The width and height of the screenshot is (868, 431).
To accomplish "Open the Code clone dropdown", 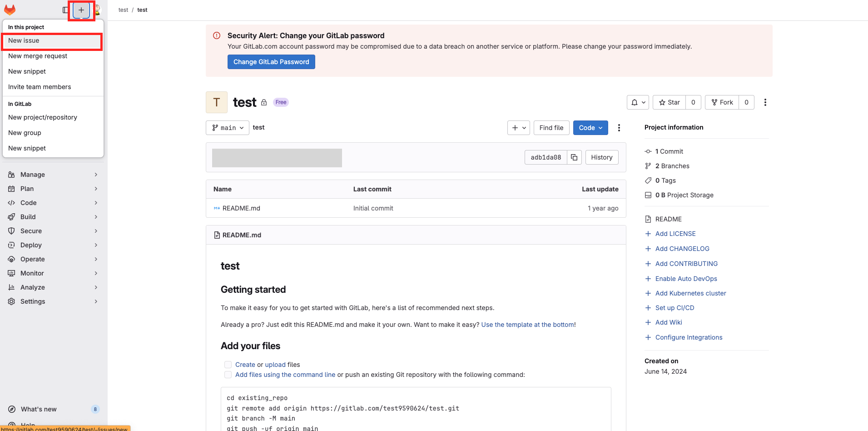I will (x=590, y=128).
